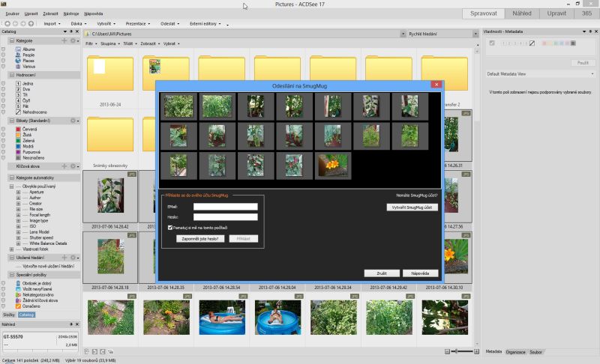Screen dimensions: 600x364
Task: Open the Default Metadata View dropdown
Action: point(540,73)
